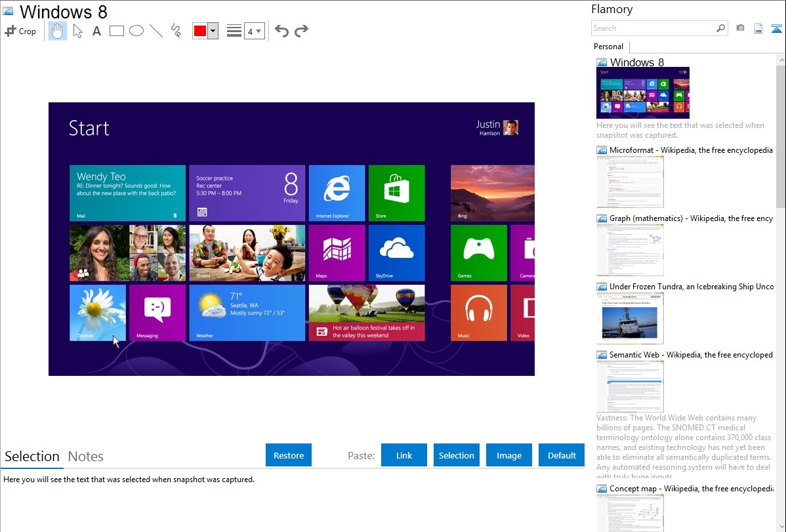Click the search magnifier icon
The height and width of the screenshot is (532, 786).
tap(721, 28)
